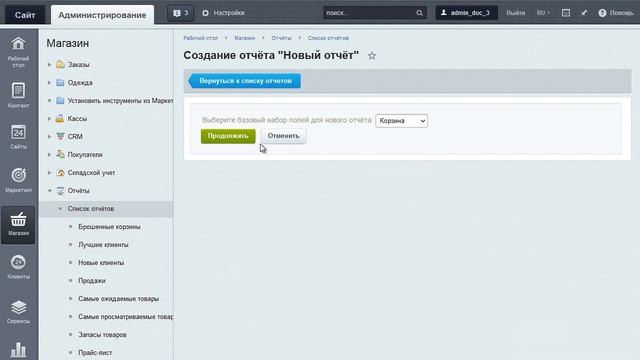Add page to favorites with star icon
Image resolution: width=640 pixels, height=360 pixels.
point(371,56)
